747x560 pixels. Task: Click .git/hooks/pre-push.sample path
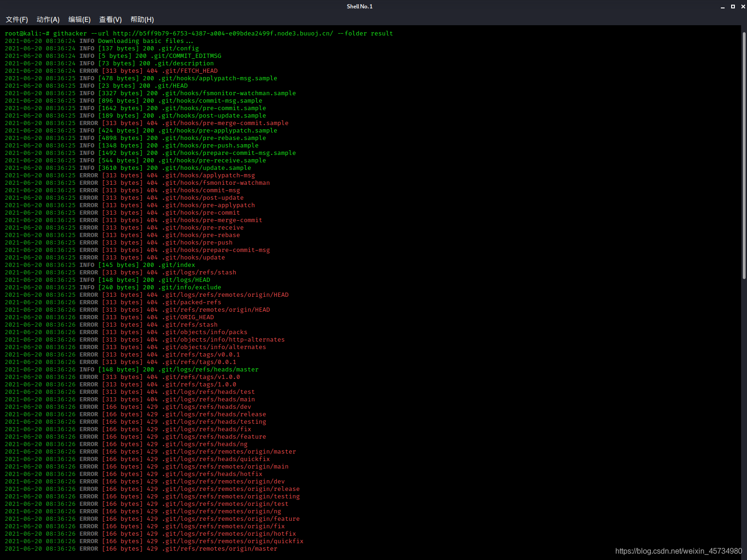point(210,146)
